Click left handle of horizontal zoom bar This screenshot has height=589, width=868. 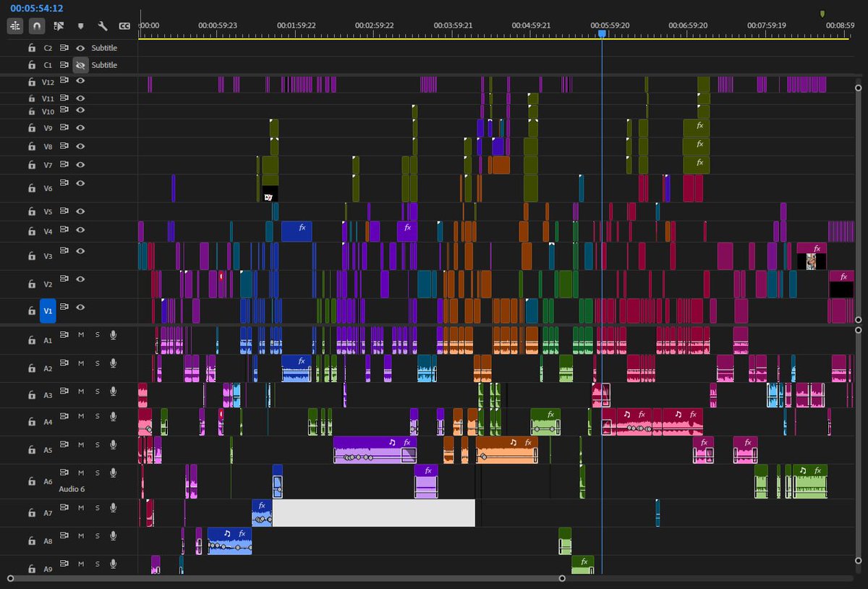pos(10,578)
